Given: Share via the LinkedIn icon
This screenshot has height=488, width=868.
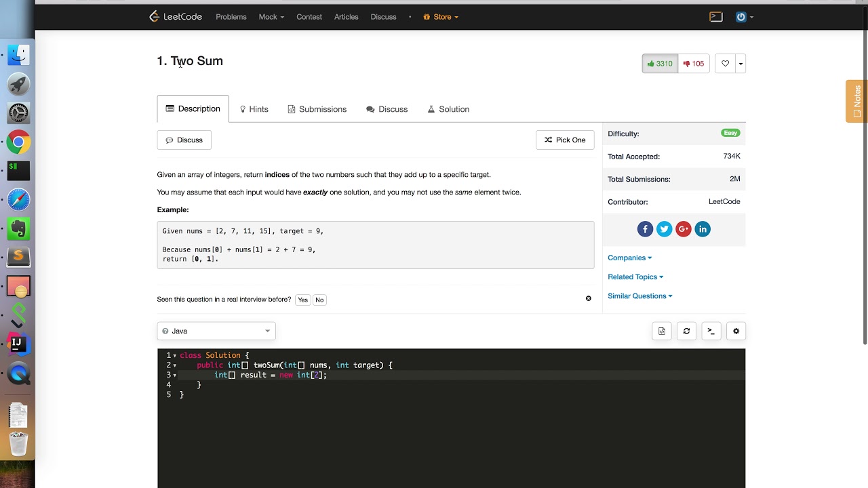Looking at the screenshot, I should click(703, 229).
